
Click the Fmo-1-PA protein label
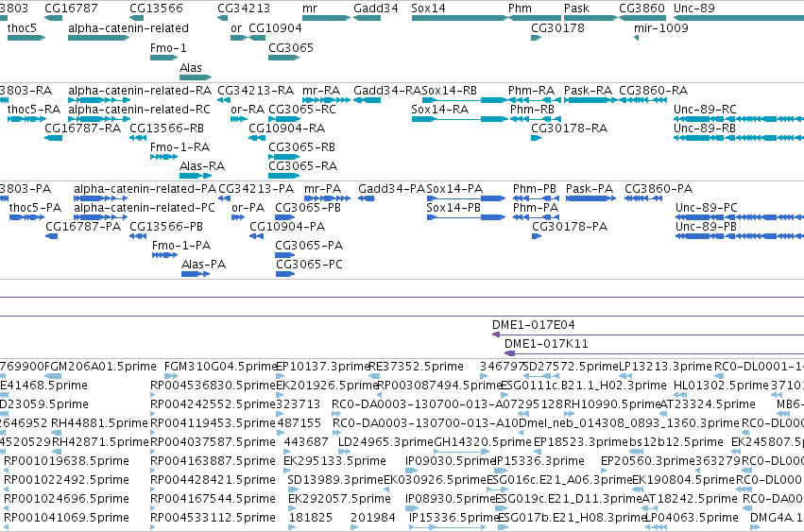point(181,246)
